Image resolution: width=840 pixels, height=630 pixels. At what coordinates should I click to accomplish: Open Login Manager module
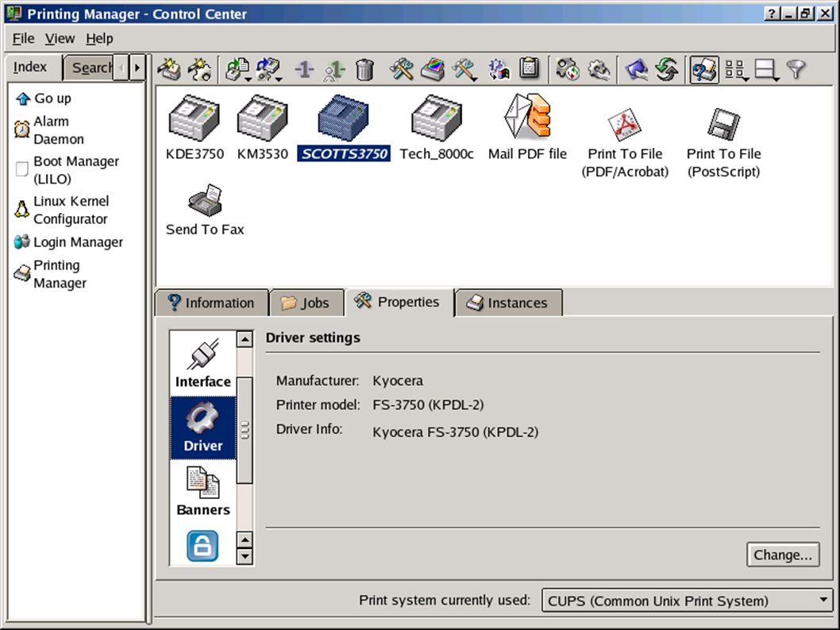68,242
